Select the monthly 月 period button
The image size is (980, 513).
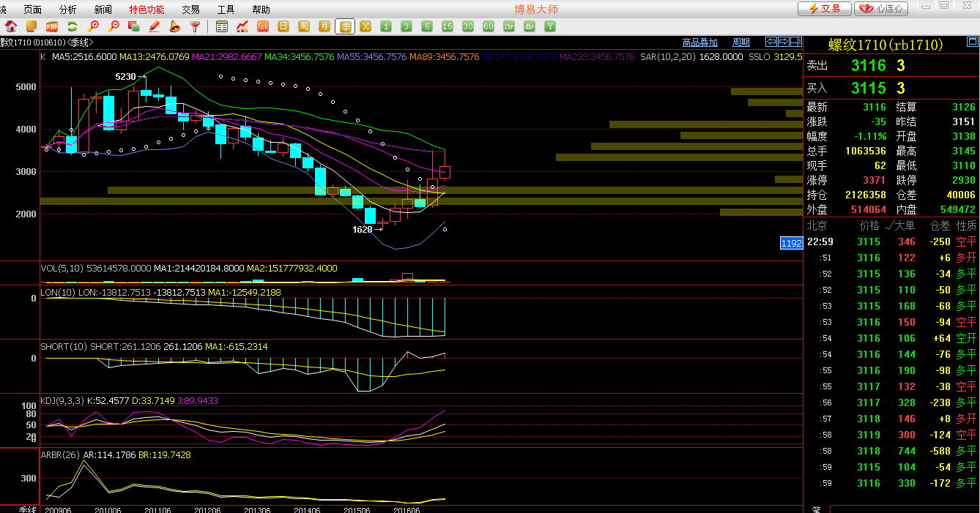pyautogui.click(x=324, y=26)
